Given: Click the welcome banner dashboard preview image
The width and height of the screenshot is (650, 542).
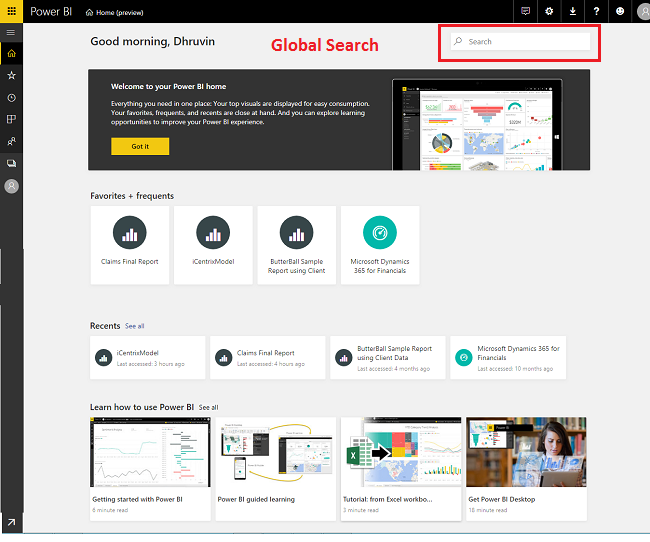Looking at the screenshot, I should click(x=477, y=124).
